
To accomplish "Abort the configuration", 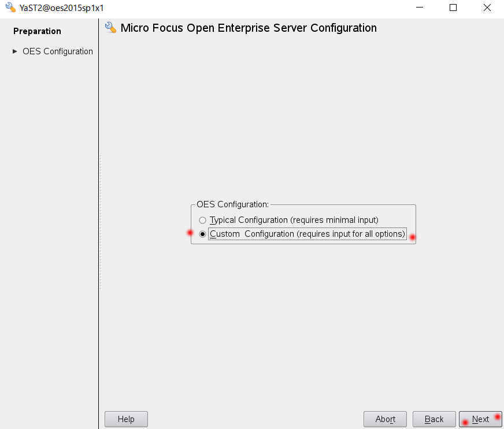I will (x=385, y=419).
